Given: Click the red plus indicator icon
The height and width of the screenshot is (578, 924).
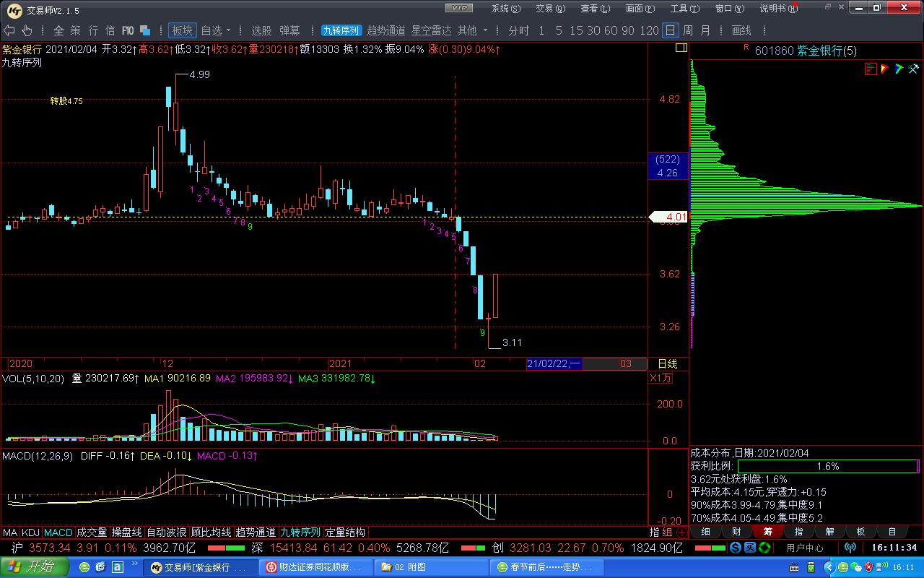Looking at the screenshot, I should [681, 532].
